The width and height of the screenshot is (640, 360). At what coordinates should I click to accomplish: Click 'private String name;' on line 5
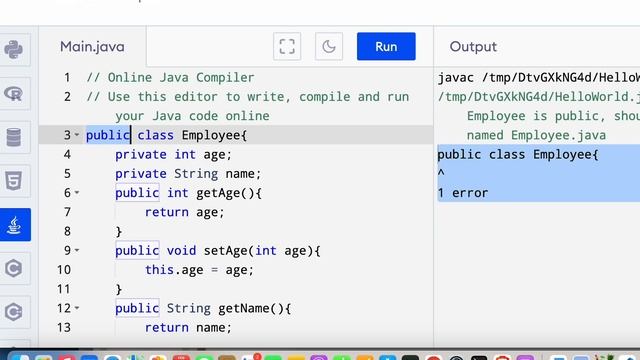click(x=188, y=174)
